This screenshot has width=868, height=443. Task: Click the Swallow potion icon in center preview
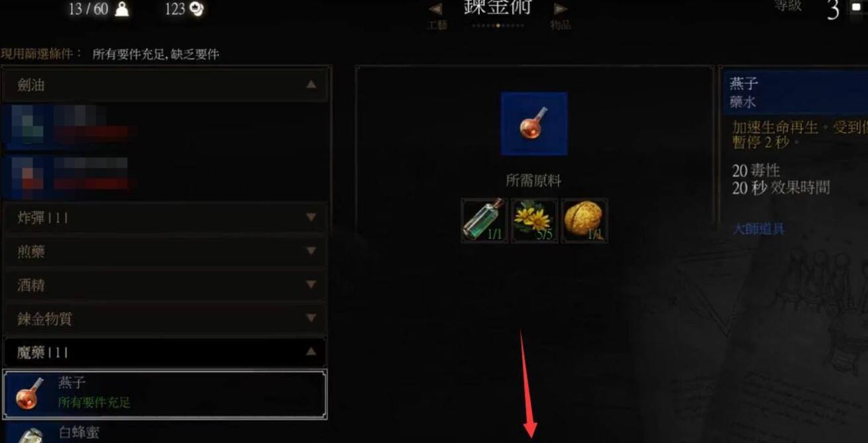pos(534,124)
